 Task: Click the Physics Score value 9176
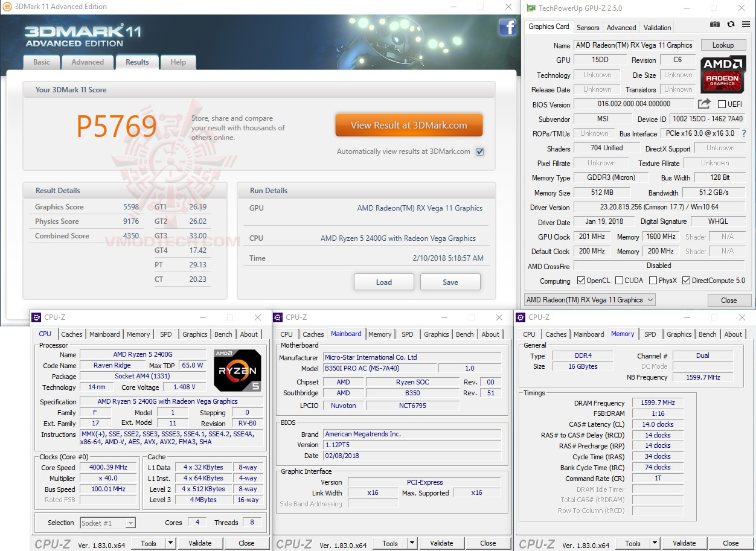pyautogui.click(x=131, y=221)
